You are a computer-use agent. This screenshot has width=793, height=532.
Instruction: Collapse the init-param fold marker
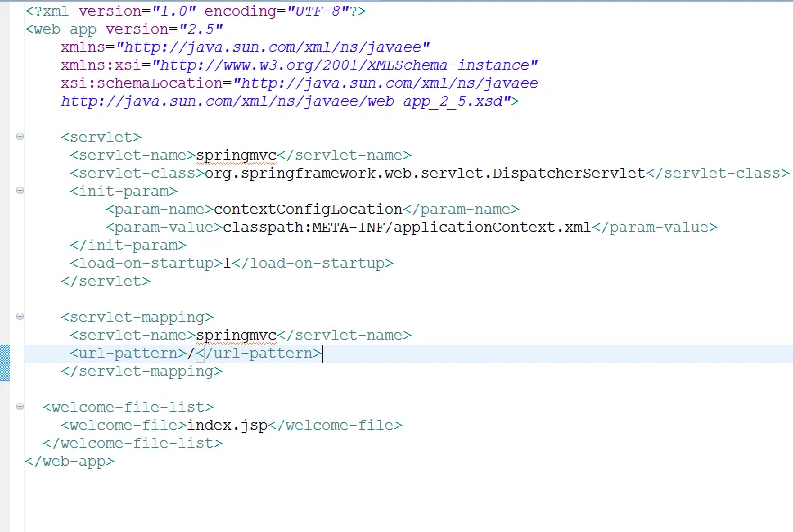20,191
